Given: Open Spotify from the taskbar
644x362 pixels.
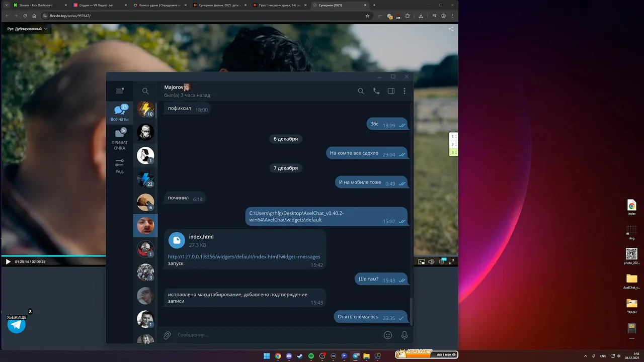Looking at the screenshot, I should (311, 356).
